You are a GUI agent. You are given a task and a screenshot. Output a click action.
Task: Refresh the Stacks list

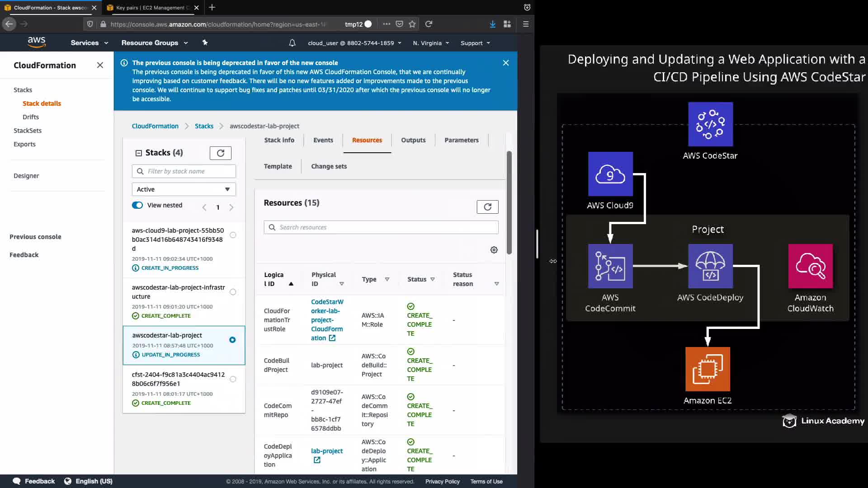220,153
